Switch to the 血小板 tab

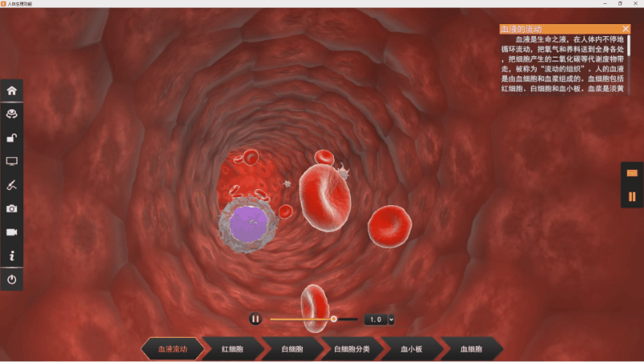click(411, 349)
